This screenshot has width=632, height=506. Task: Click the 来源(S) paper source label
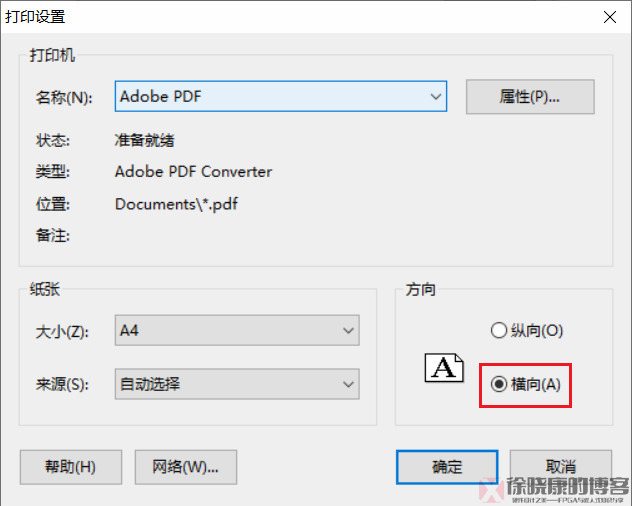coord(63,384)
